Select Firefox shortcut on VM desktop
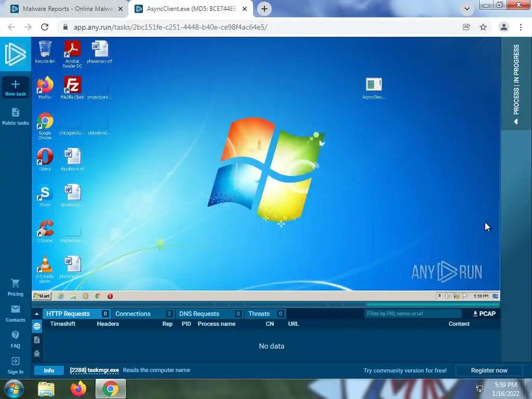Viewport: 532px width, 399px height. 45,88
